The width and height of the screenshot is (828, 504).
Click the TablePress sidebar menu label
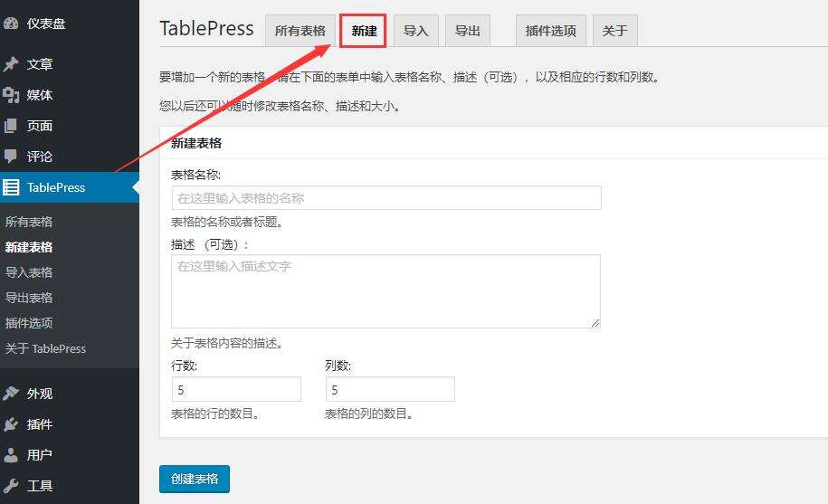pyautogui.click(x=56, y=187)
